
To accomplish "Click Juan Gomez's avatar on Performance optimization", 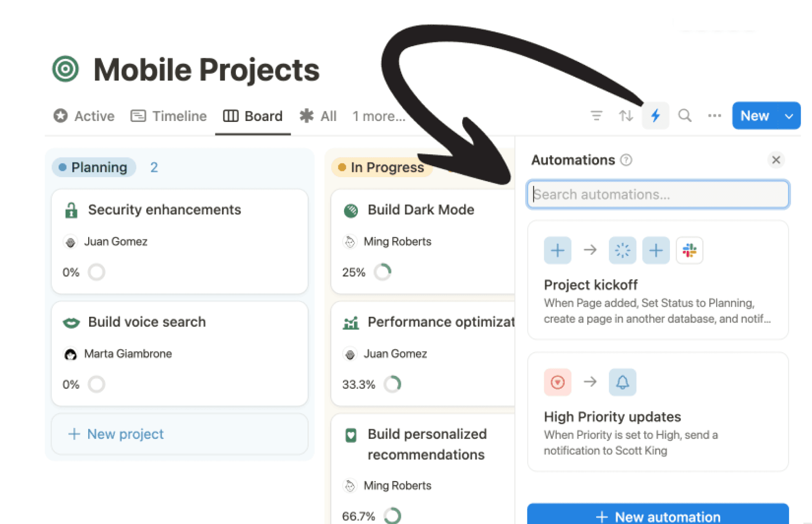I will click(x=351, y=354).
